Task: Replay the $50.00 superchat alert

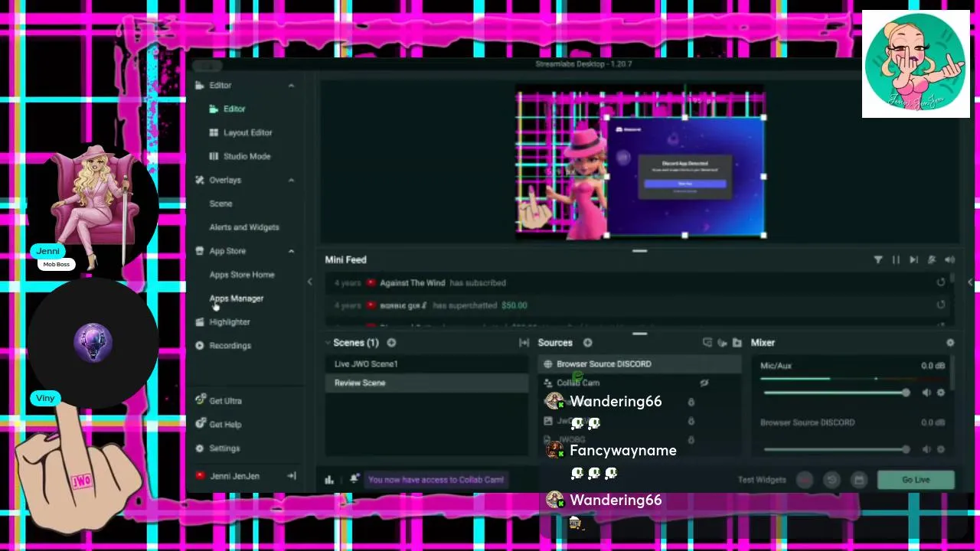Action: tap(941, 305)
